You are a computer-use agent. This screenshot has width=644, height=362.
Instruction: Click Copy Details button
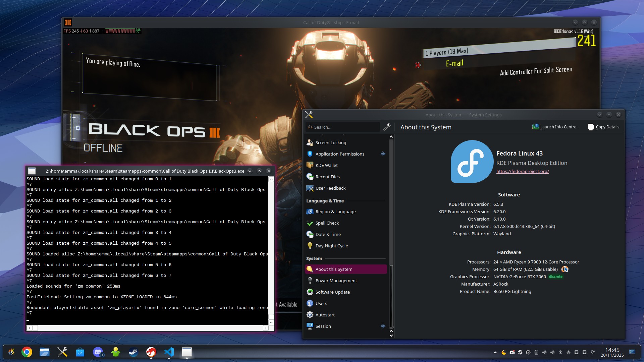click(x=604, y=127)
